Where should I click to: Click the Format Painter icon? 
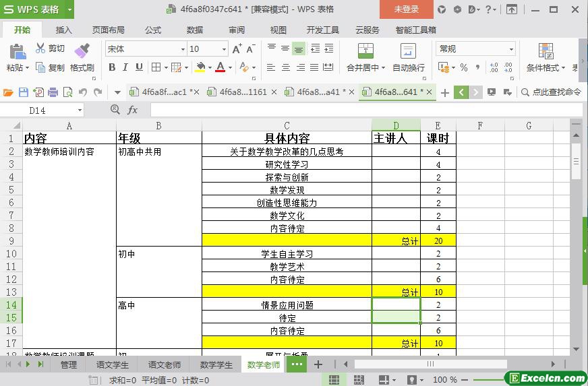pyautogui.click(x=82, y=51)
